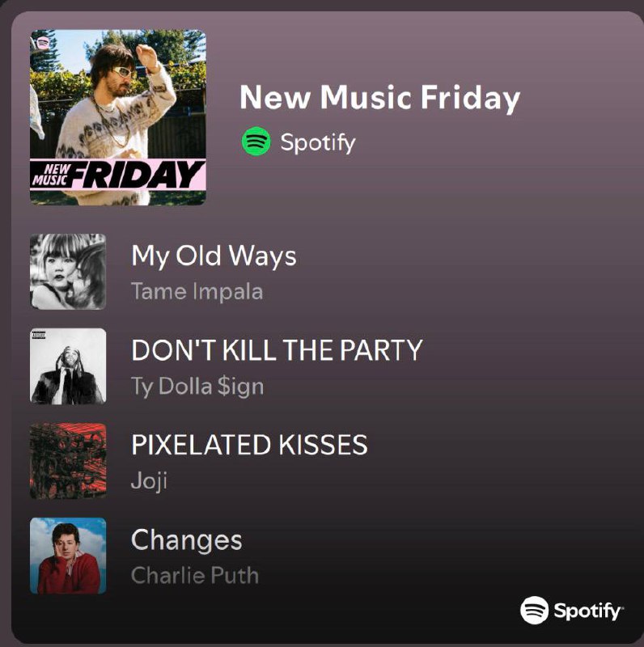The height and width of the screenshot is (647, 644).
Task: Open DON'T KILL THE PARTY album artwork
Action: pyautogui.click(x=68, y=366)
